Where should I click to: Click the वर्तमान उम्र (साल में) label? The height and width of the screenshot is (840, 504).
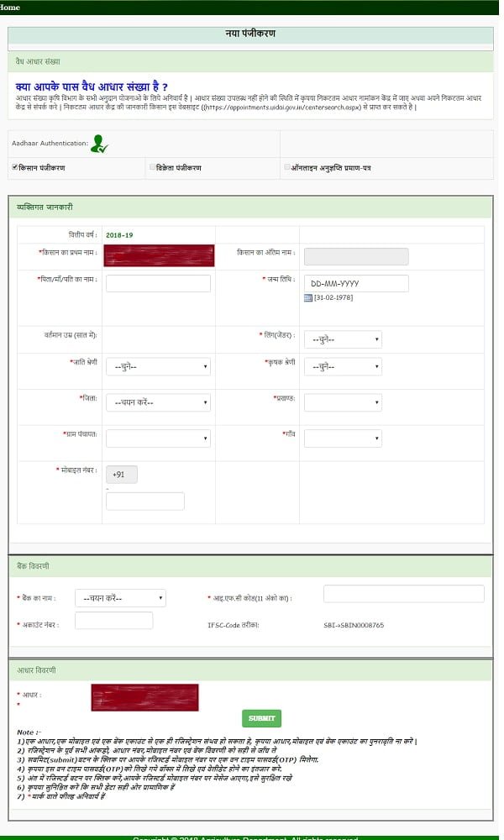tap(71, 335)
